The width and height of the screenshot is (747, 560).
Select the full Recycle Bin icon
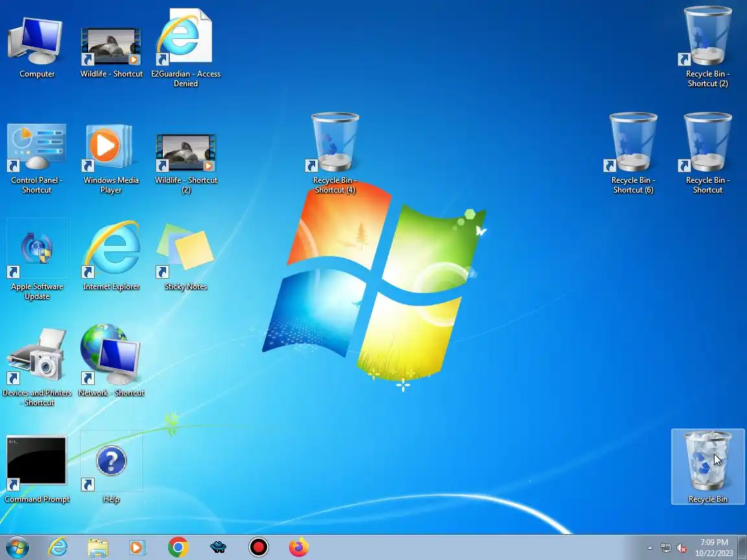(707, 467)
